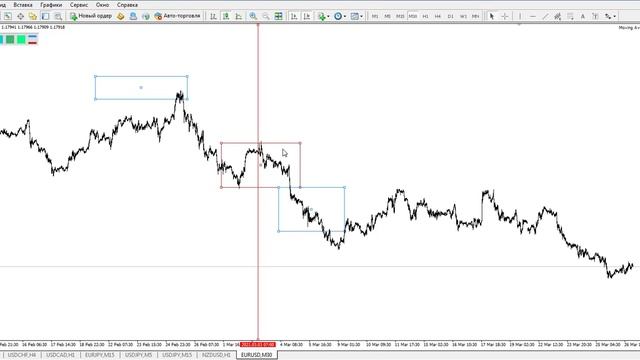Click the red highlighted date label on time axis
This screenshot has width=640, height=360.
coord(258,344)
